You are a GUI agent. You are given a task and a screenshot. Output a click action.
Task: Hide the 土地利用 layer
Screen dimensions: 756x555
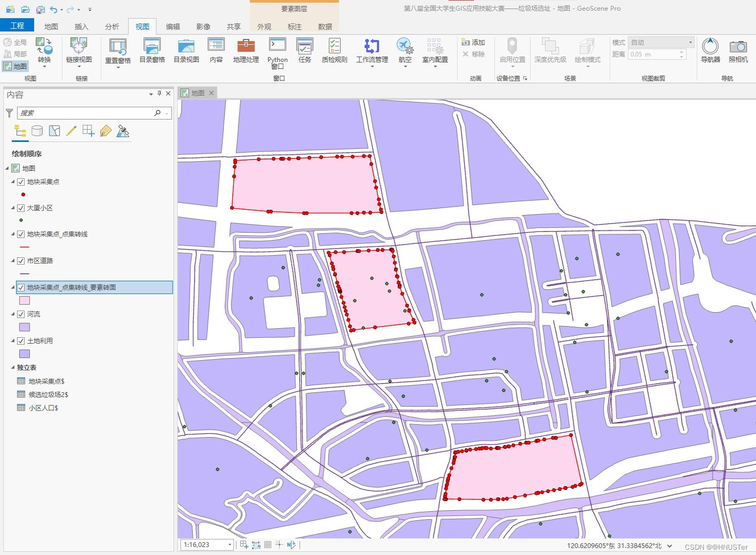(21, 341)
